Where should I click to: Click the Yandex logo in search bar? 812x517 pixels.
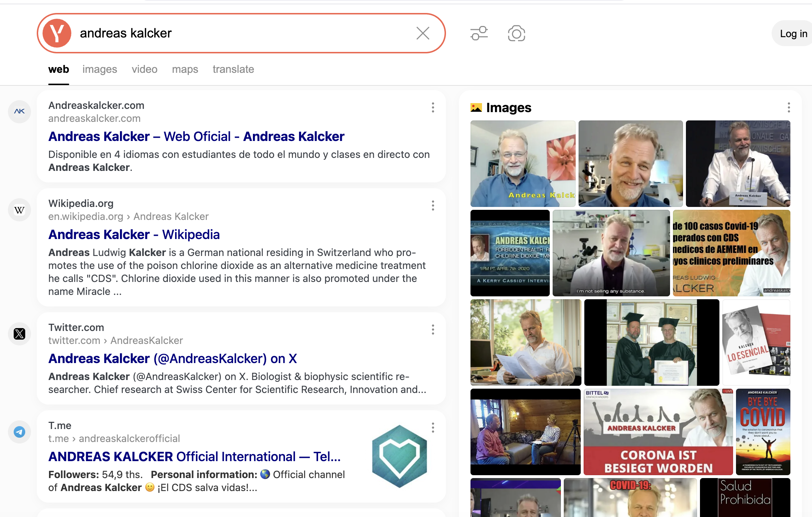coord(57,33)
